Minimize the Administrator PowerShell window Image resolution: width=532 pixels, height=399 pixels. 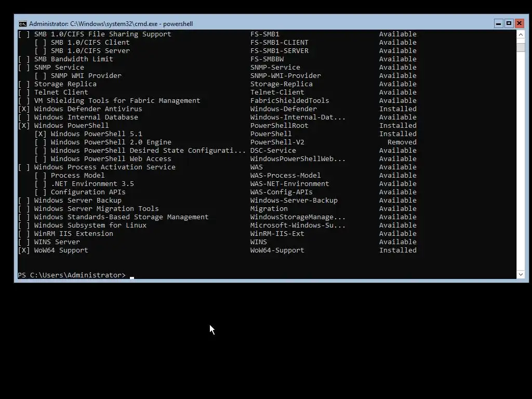pos(498,23)
